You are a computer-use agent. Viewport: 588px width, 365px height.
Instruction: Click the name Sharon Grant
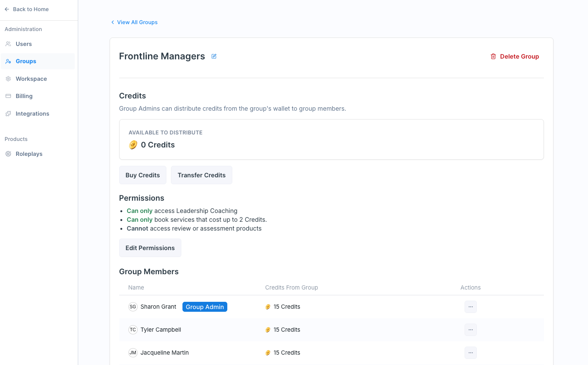158,307
